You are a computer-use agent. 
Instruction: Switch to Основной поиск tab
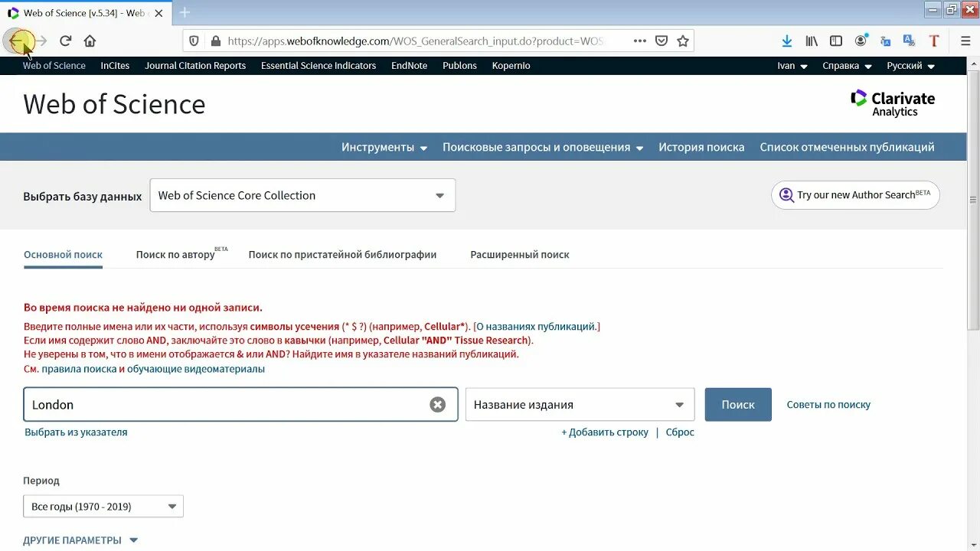pyautogui.click(x=63, y=255)
